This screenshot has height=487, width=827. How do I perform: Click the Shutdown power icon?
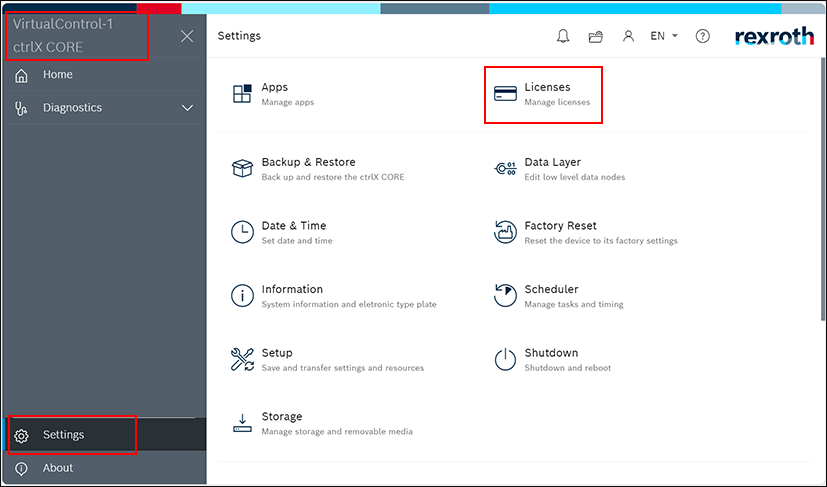(x=505, y=359)
